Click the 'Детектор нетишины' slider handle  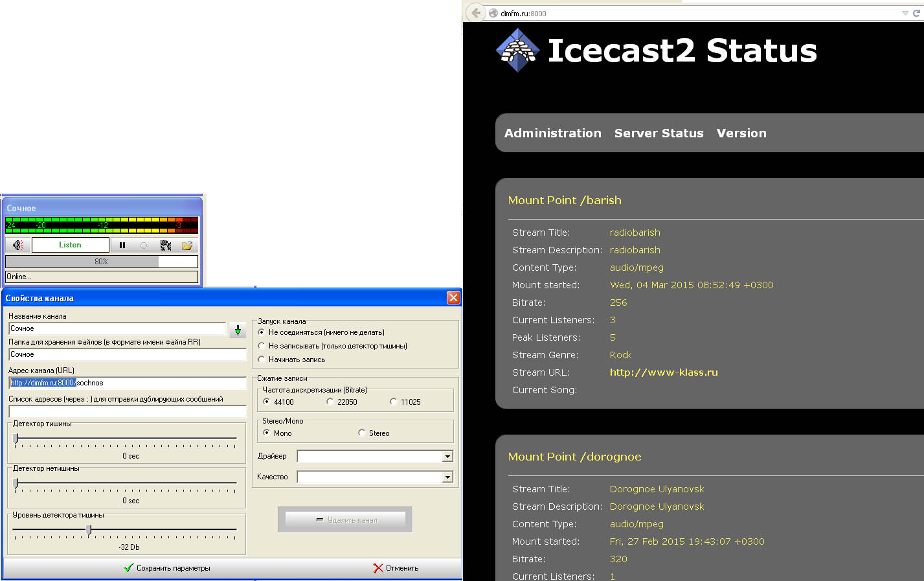click(16, 483)
